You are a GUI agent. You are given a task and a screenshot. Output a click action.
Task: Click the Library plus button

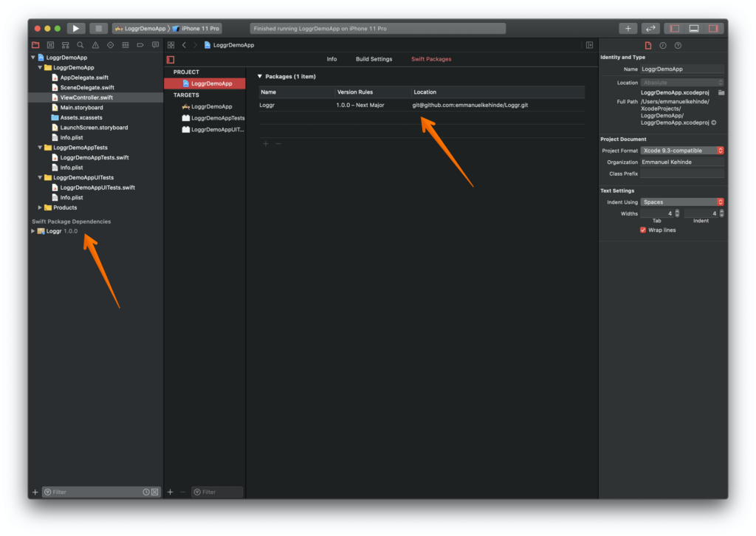628,29
